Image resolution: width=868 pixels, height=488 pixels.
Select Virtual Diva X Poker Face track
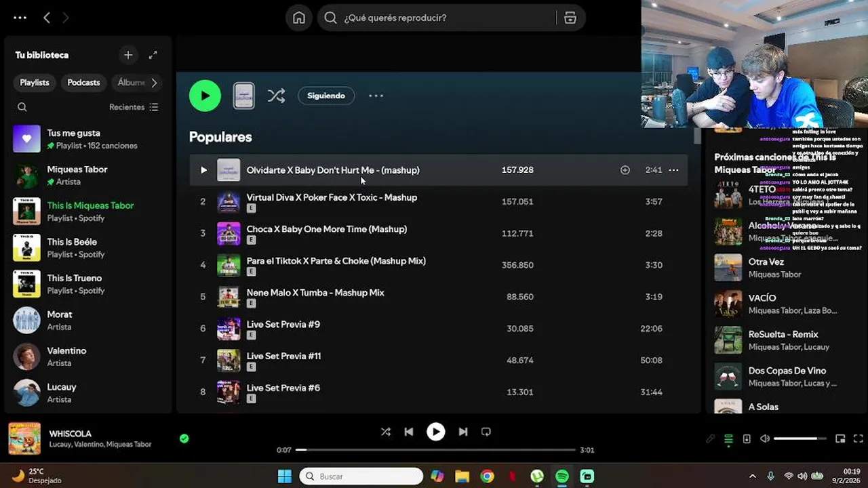coord(439,202)
